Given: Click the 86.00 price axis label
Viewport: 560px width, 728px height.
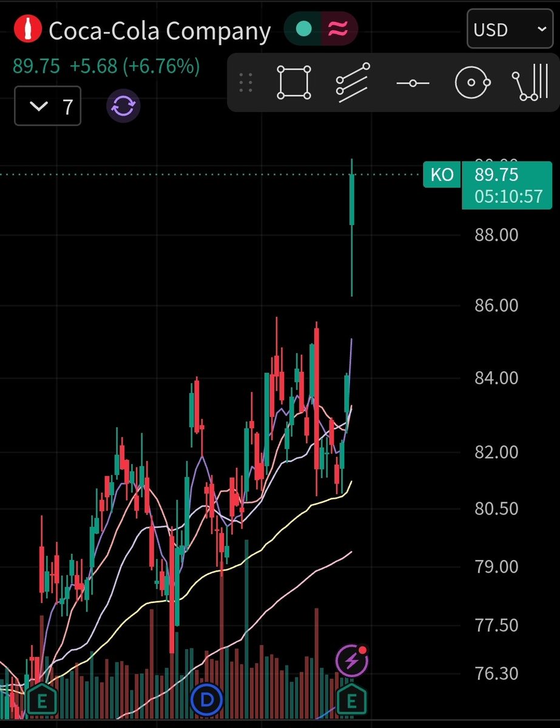Looking at the screenshot, I should 497,305.
